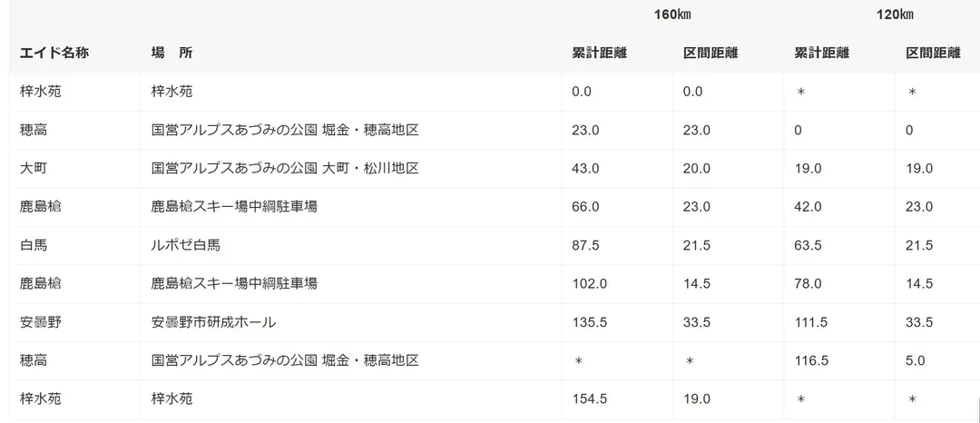Click the 102.0 cumulative distance cell

589,283
